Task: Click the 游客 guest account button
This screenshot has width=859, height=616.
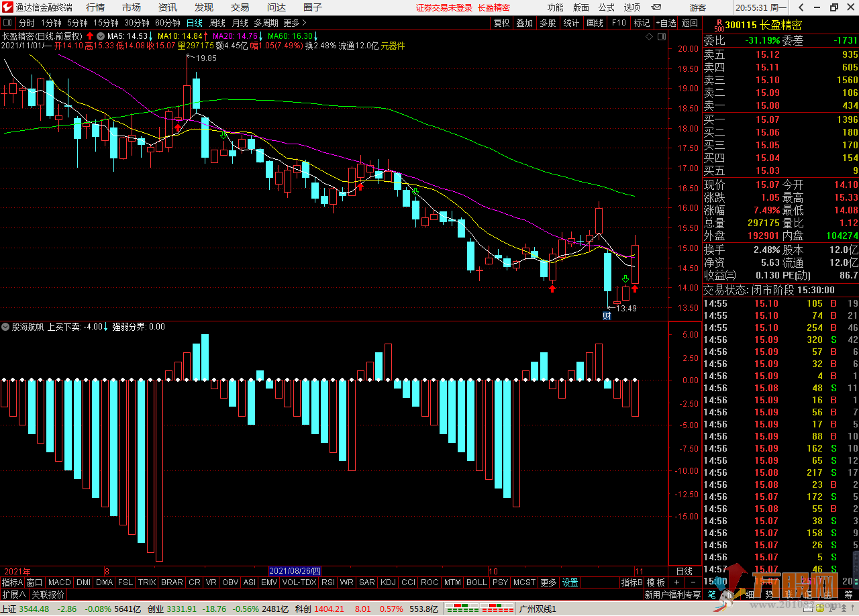Action: 698,7
